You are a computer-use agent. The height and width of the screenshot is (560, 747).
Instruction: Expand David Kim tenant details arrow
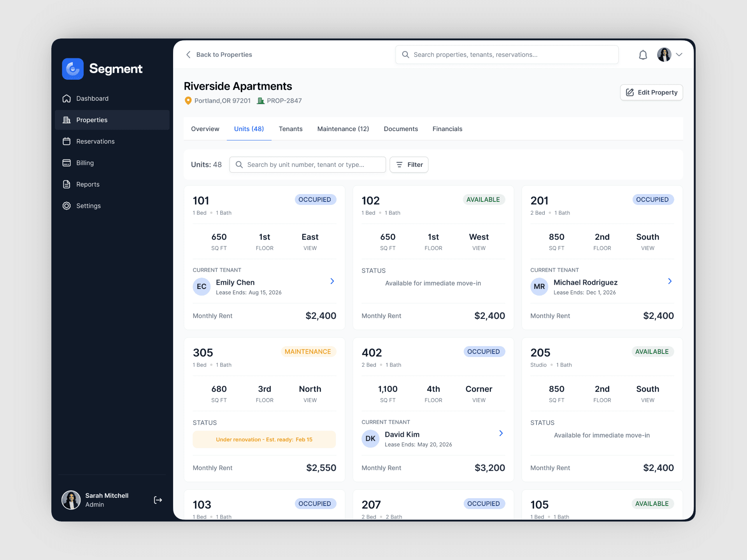click(x=501, y=433)
